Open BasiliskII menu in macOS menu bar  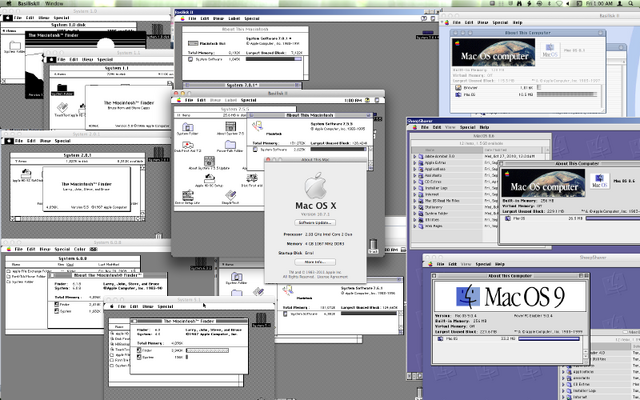[x=29, y=3]
